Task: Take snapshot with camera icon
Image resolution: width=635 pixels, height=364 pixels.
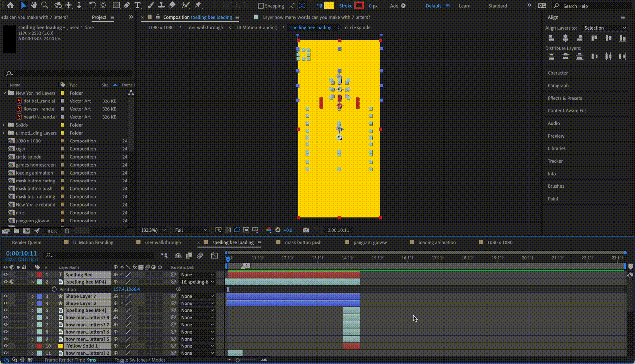Action: [x=306, y=230]
